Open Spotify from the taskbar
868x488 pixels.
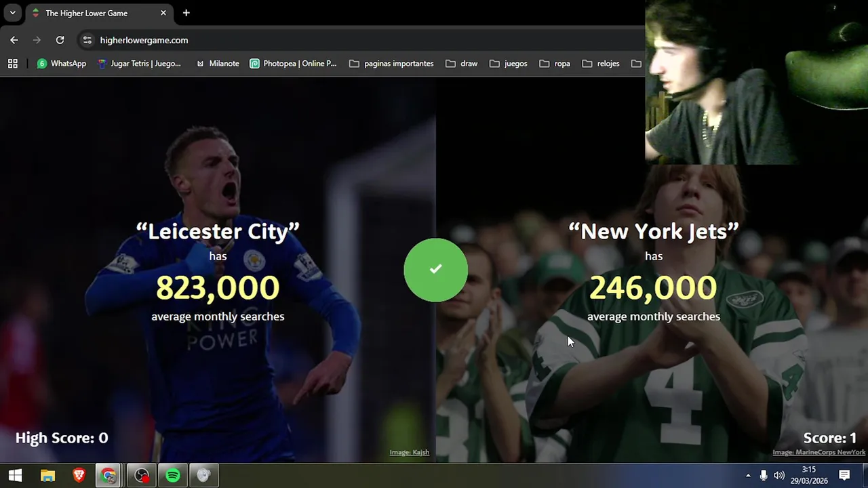(x=173, y=476)
